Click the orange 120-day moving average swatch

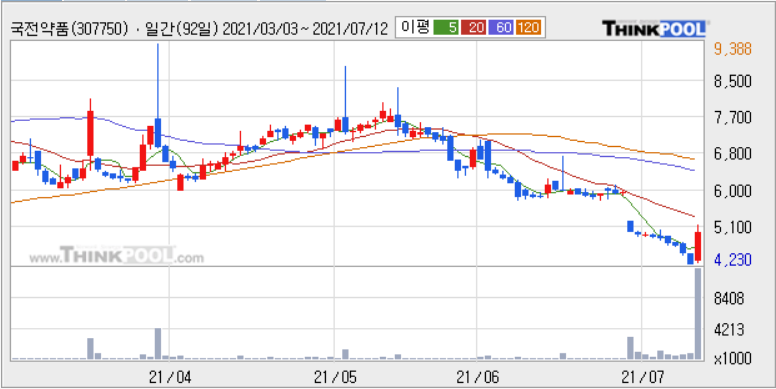coord(530,28)
